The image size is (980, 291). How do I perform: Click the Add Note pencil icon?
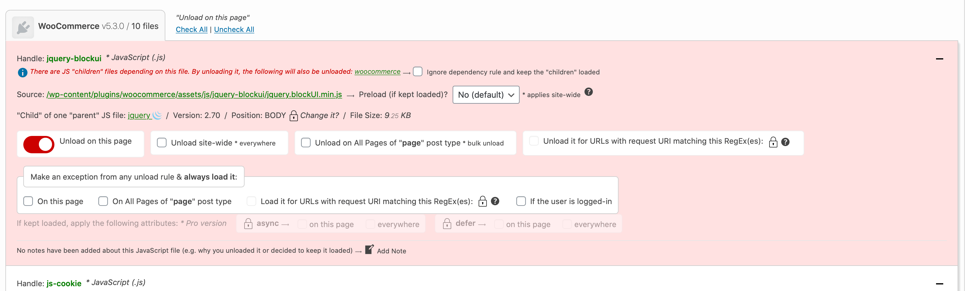[x=369, y=249]
